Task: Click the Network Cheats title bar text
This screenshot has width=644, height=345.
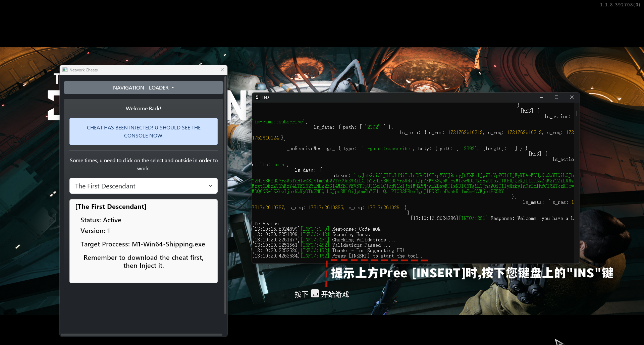Action: click(84, 70)
